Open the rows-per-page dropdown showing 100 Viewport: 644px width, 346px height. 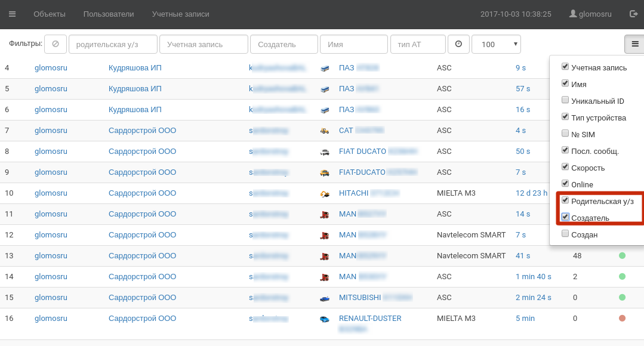495,44
